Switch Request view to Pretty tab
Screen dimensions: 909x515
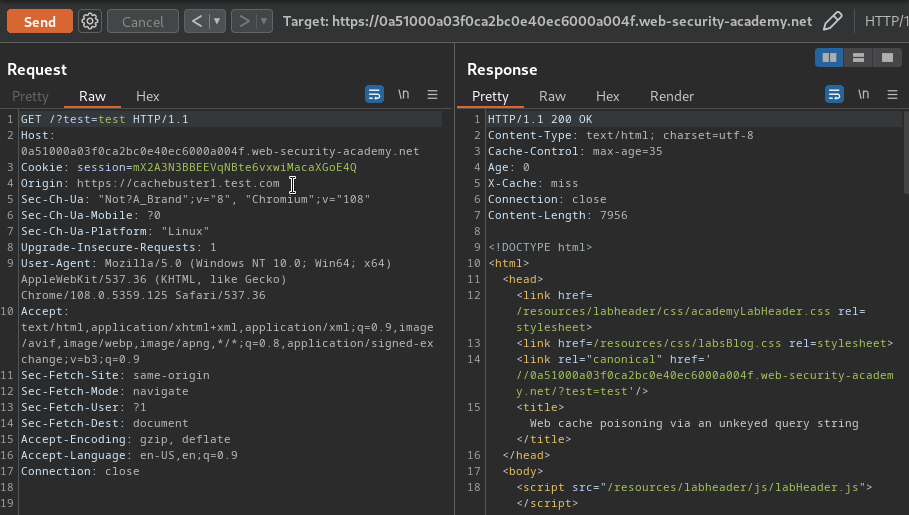30,96
